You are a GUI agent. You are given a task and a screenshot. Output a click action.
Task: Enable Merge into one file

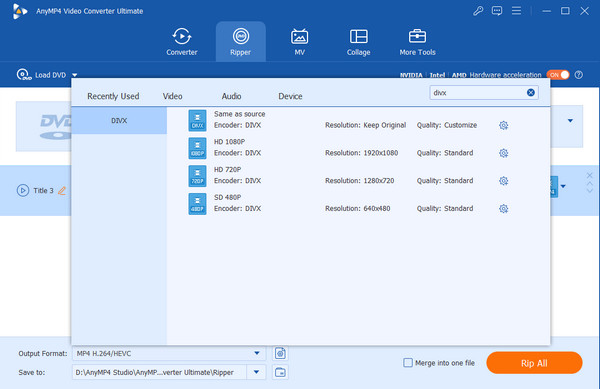(x=408, y=363)
